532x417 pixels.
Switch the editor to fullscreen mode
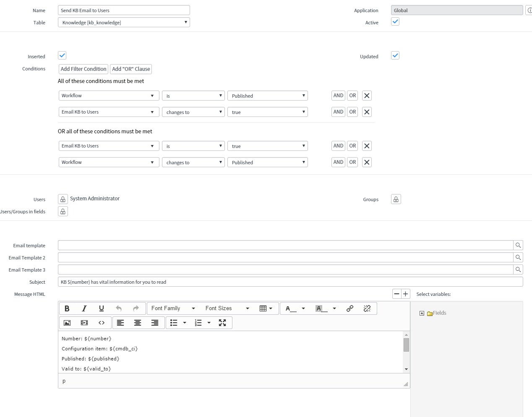coord(222,323)
